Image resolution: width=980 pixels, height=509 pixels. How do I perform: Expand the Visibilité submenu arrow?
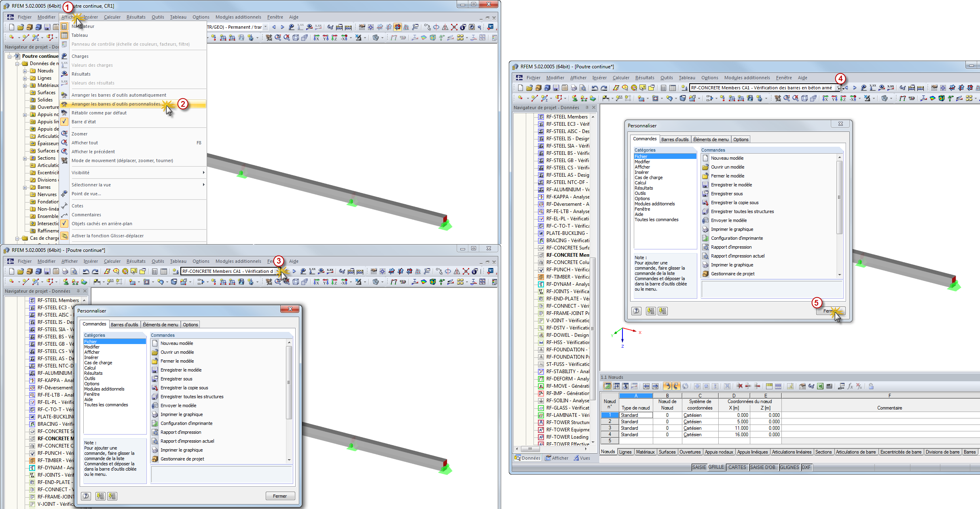(x=203, y=173)
